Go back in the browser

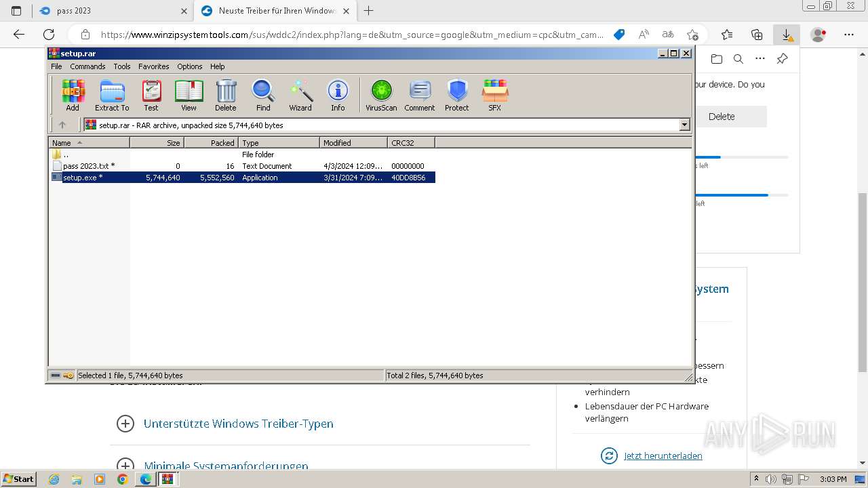[19, 35]
